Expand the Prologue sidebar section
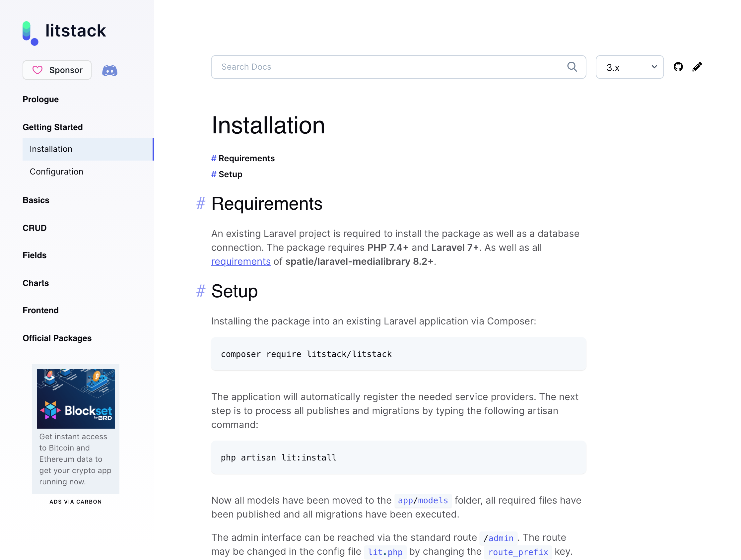741x560 pixels. click(x=40, y=100)
